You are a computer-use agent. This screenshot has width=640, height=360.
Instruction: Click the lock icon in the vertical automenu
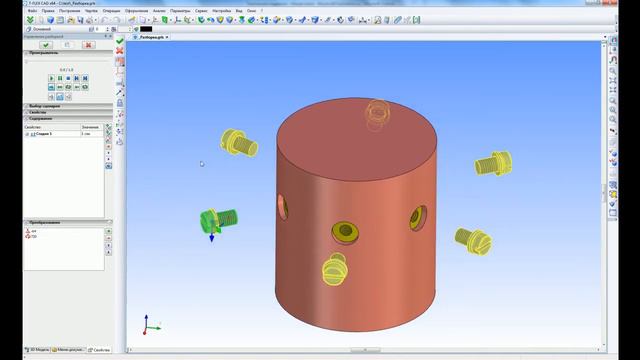[120, 103]
